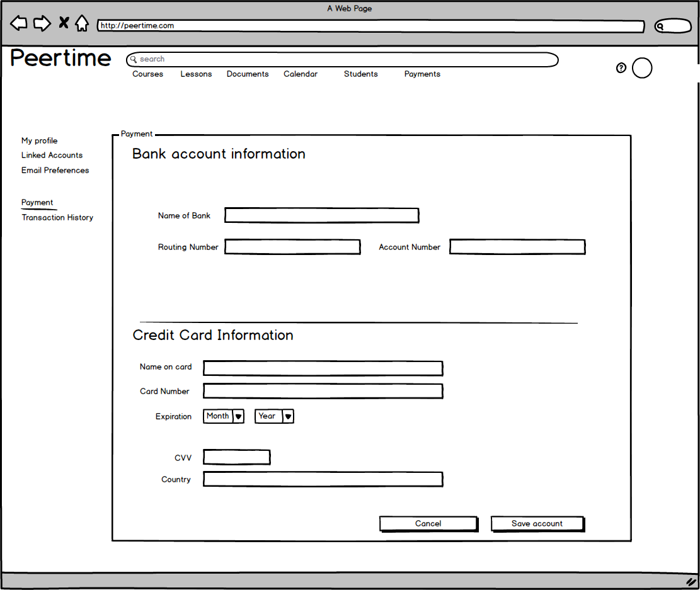Click the help question mark icon
This screenshot has height=590, width=700.
(x=621, y=68)
